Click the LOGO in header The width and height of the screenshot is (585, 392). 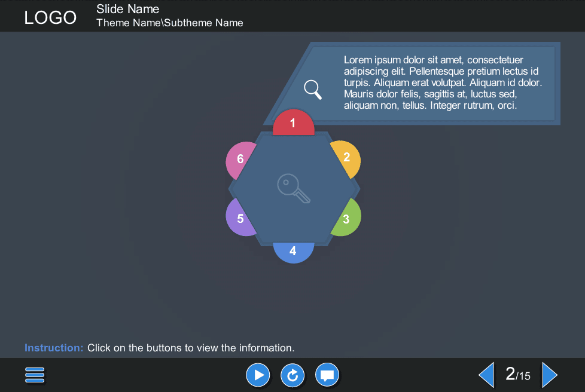tap(50, 17)
